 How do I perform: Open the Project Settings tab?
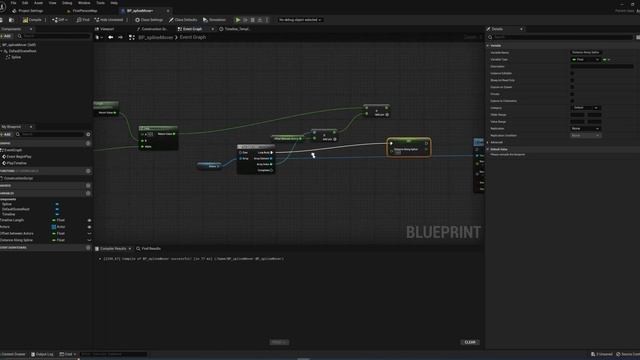click(x=28, y=11)
